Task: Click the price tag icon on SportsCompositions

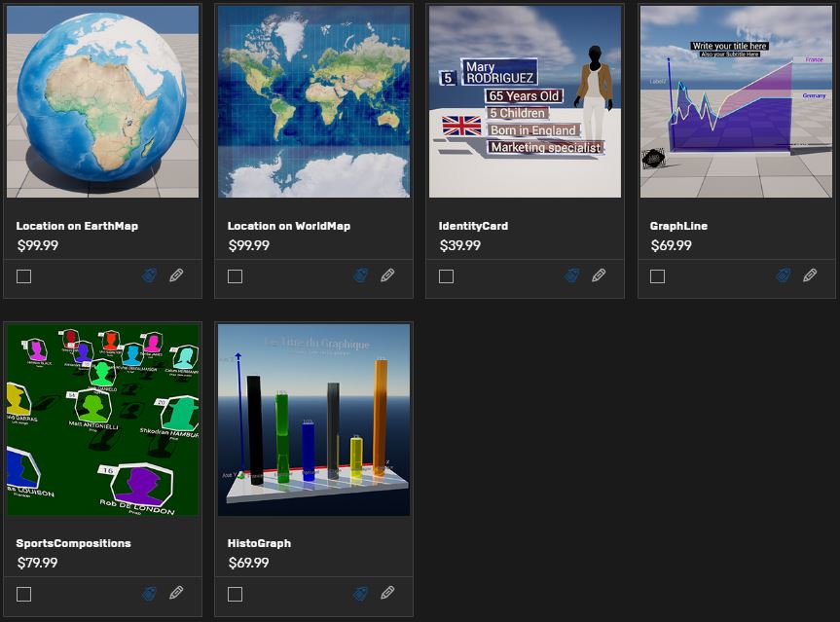Action: click(x=150, y=593)
